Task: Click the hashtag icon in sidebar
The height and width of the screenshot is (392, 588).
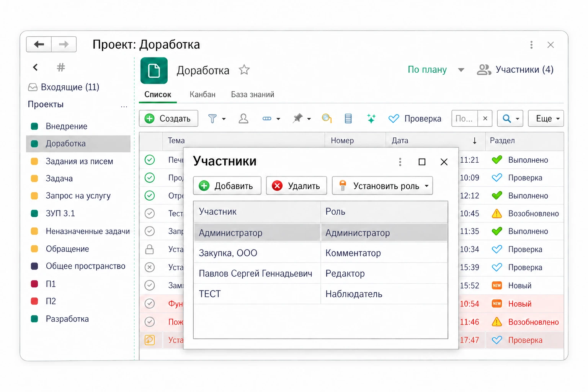Action: [x=61, y=68]
